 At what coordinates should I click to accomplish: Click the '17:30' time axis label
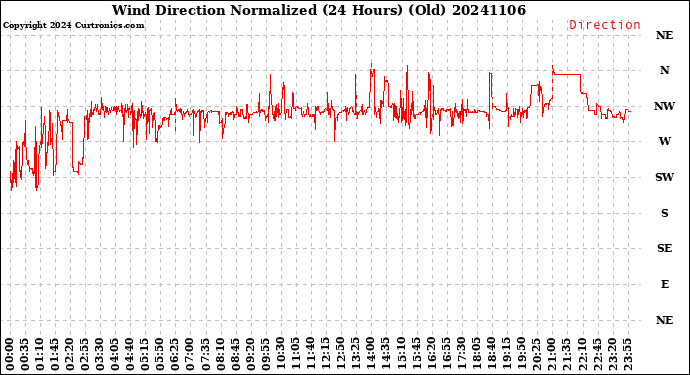tap(461, 354)
